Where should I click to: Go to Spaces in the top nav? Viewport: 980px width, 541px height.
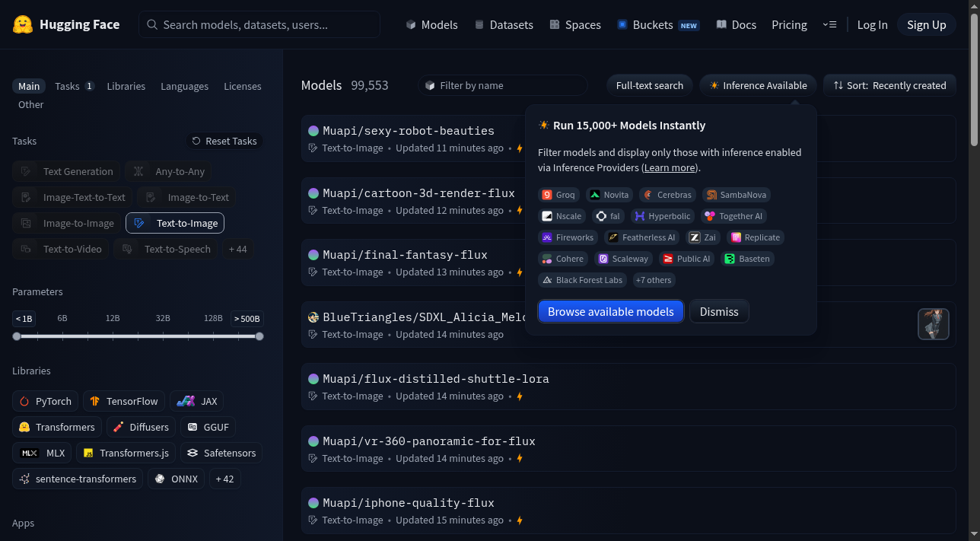(575, 24)
